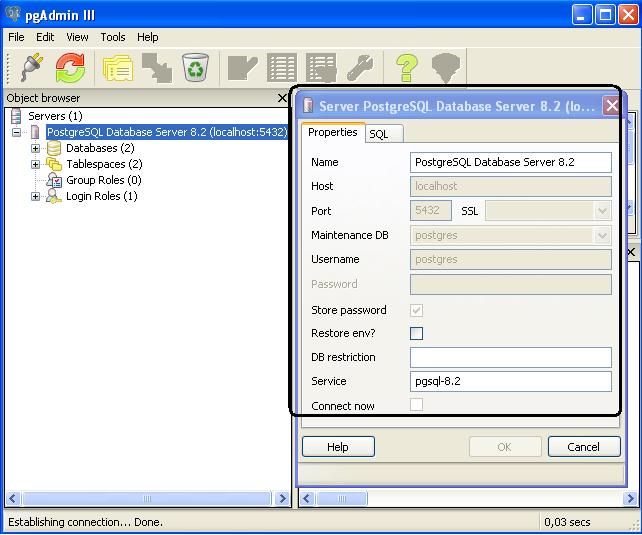Click the Object browser scroll left arrow
Viewport: 642px width, 535px height.
tap(12, 499)
